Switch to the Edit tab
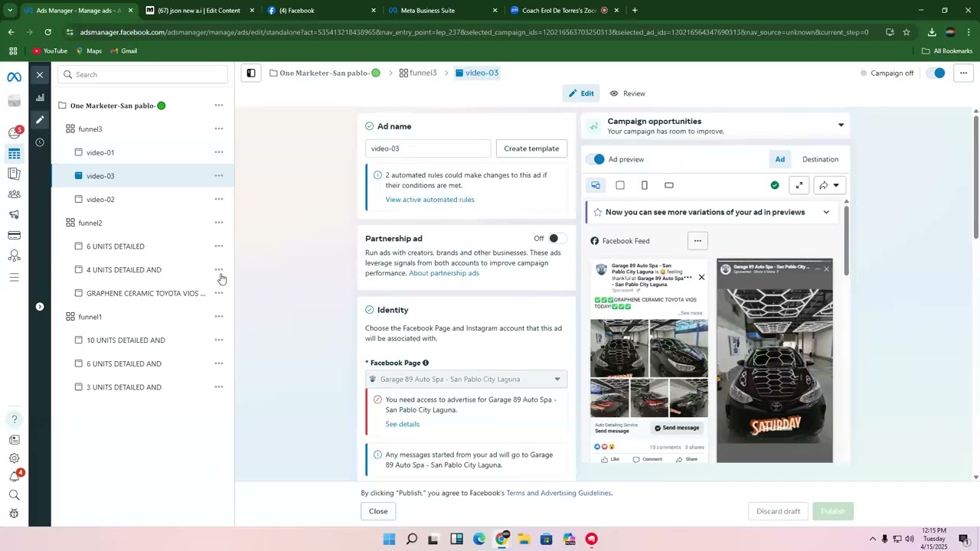Image resolution: width=980 pixels, height=551 pixels. coord(581,93)
